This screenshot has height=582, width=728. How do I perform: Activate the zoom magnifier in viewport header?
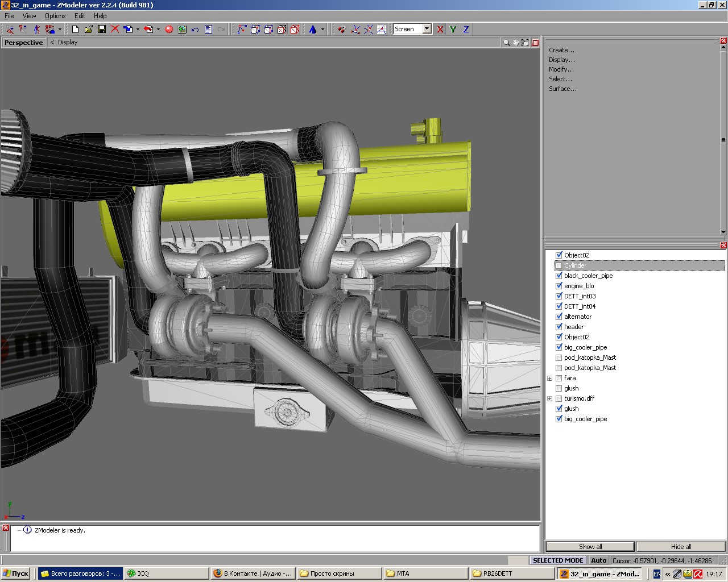point(506,43)
